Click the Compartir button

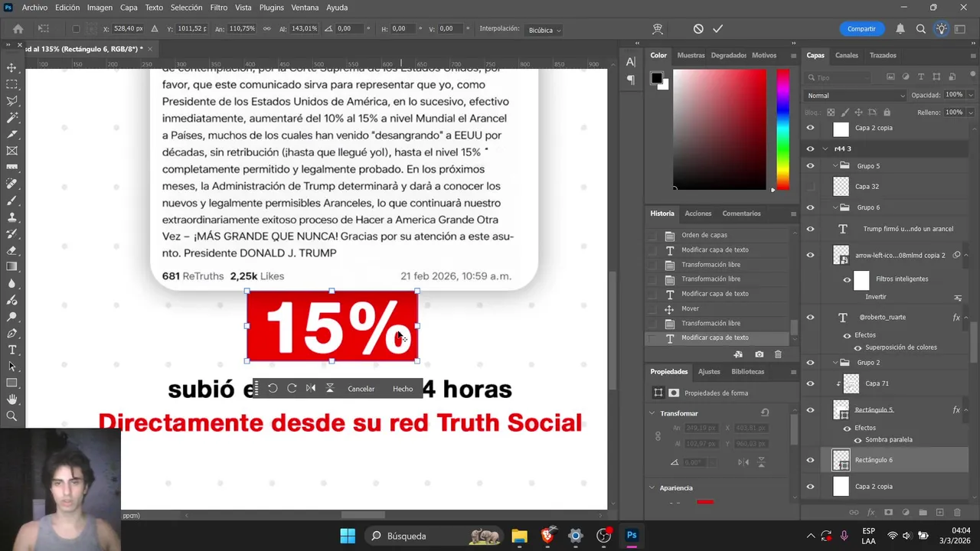click(x=861, y=29)
